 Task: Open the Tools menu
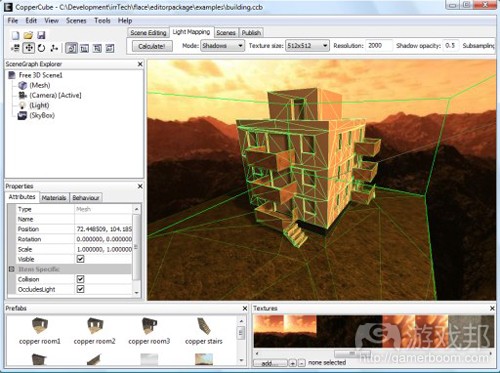[x=102, y=21]
